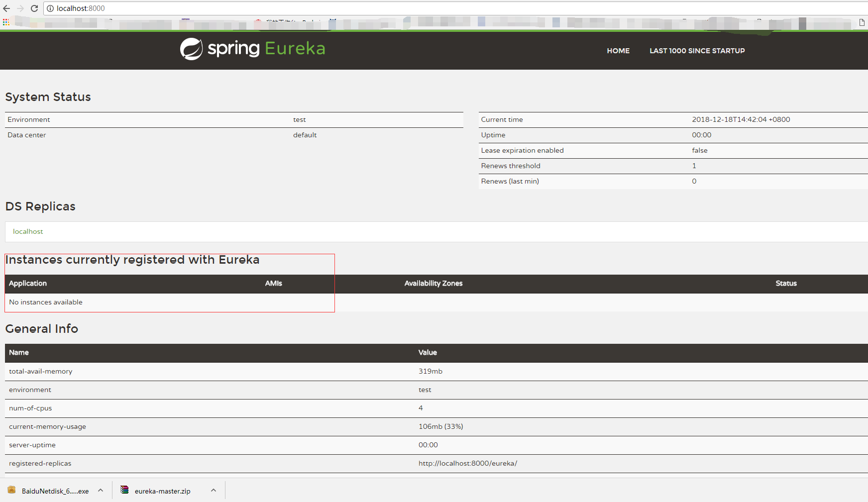Expand options for BaiduNetdisk download

(101, 491)
